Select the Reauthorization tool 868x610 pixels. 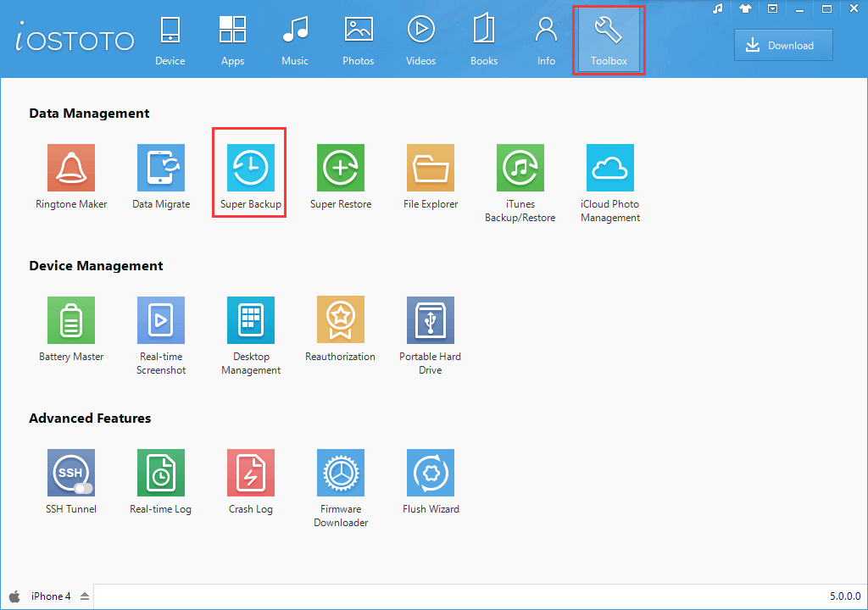click(341, 320)
